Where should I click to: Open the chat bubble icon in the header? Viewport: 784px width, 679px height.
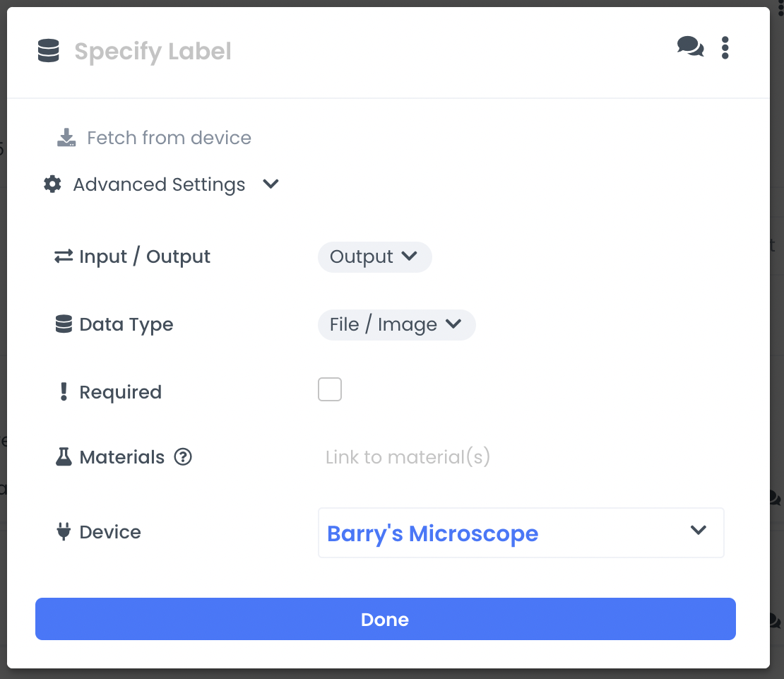coord(689,47)
